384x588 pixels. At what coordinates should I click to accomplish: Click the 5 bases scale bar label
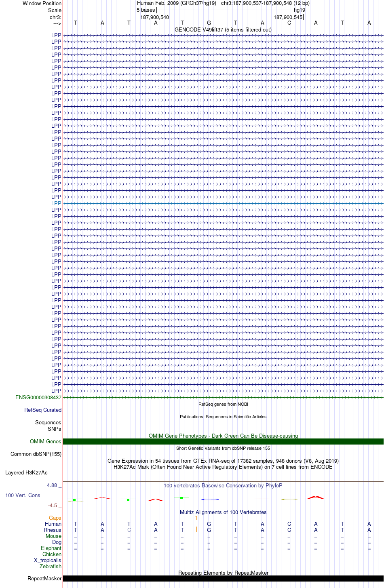point(146,10)
